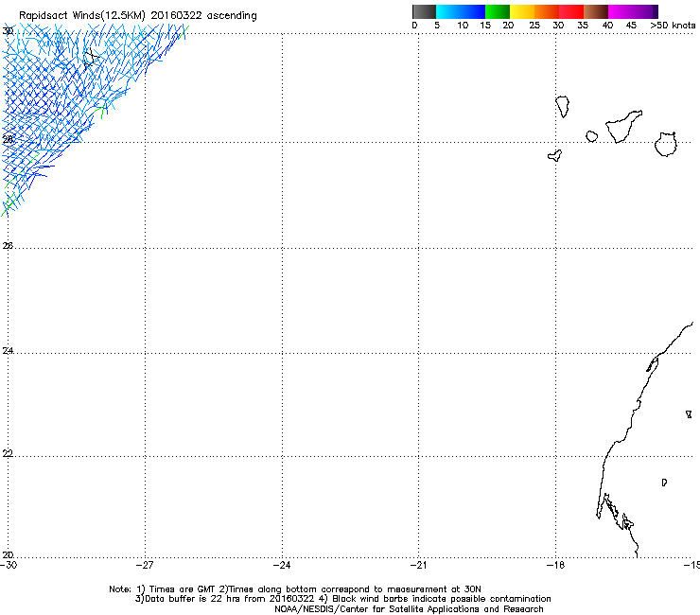Click the 'Rapidsact Winds(12.5KM)' title text
This screenshot has height=615, width=700.
click(82, 16)
